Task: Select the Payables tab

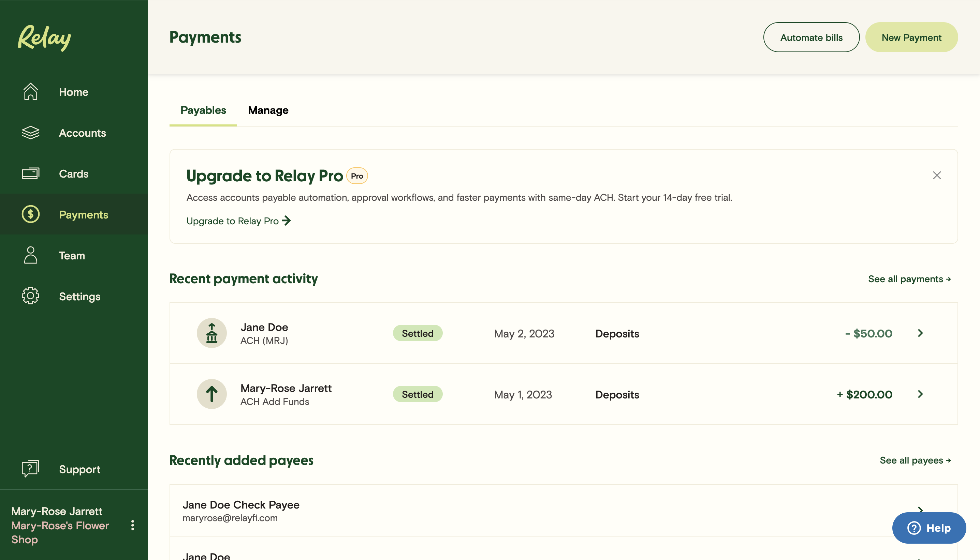Action: (x=203, y=110)
